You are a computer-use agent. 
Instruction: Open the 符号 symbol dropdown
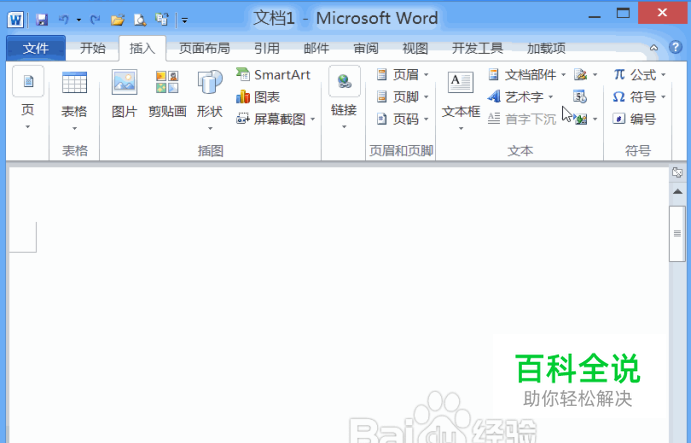pyautogui.click(x=639, y=97)
